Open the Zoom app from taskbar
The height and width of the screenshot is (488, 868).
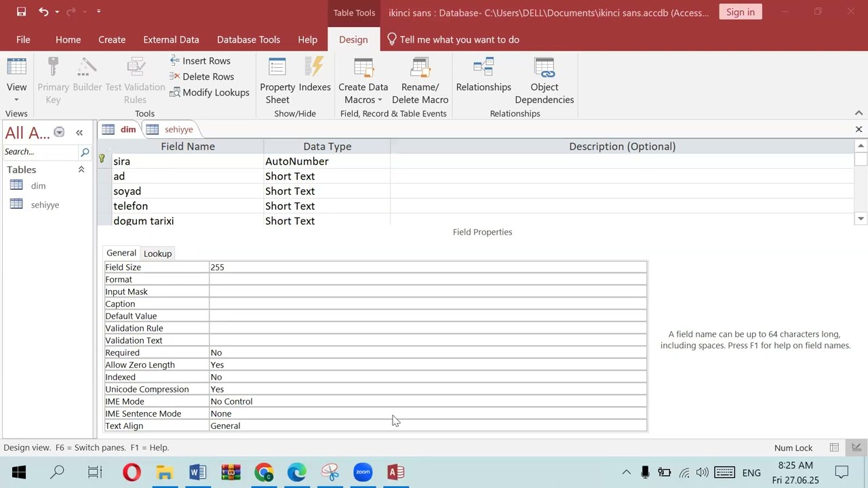363,472
